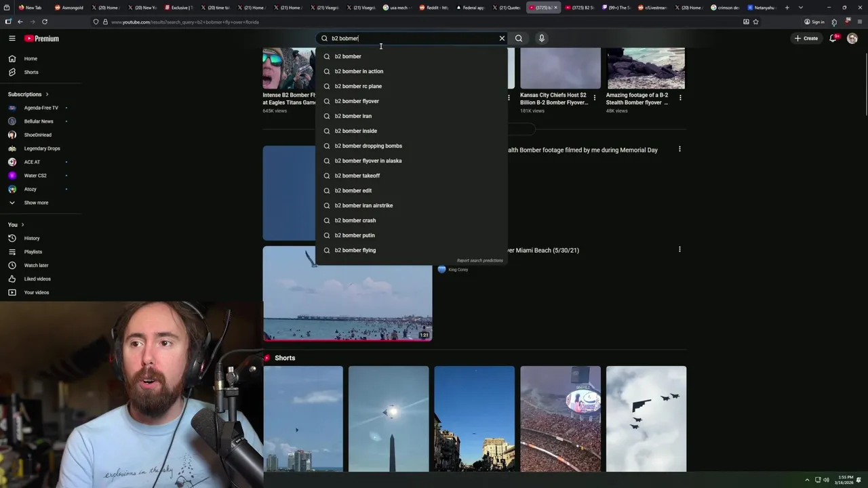868x488 pixels.
Task: Open Amazing footage of B-2 thumbnail
Action: point(646,68)
